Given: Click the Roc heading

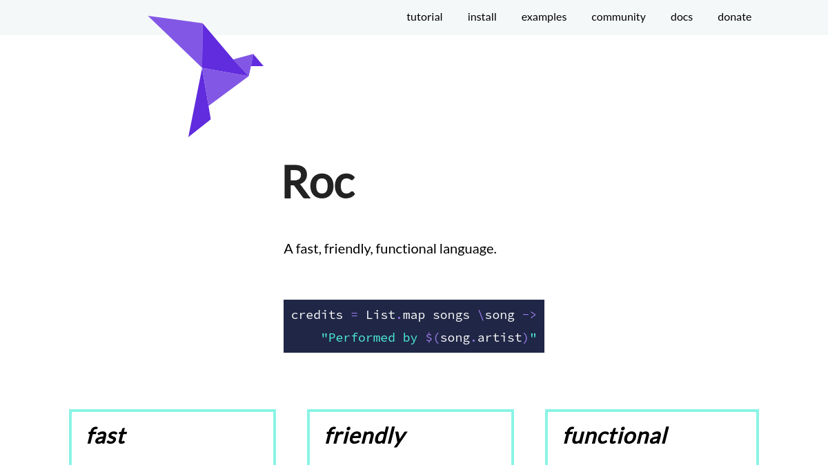Looking at the screenshot, I should click(319, 182).
